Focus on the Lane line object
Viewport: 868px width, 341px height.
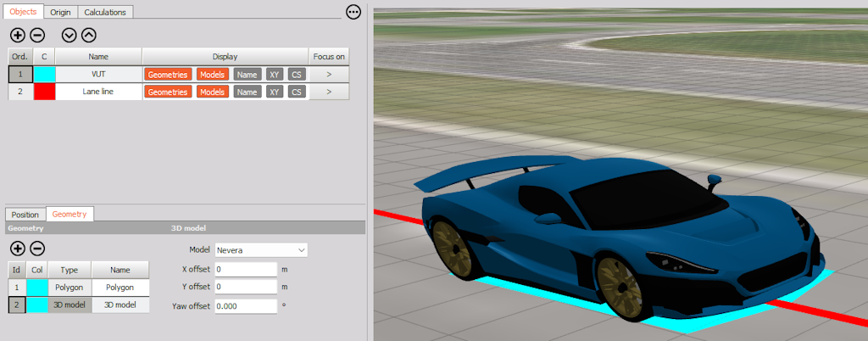329,92
